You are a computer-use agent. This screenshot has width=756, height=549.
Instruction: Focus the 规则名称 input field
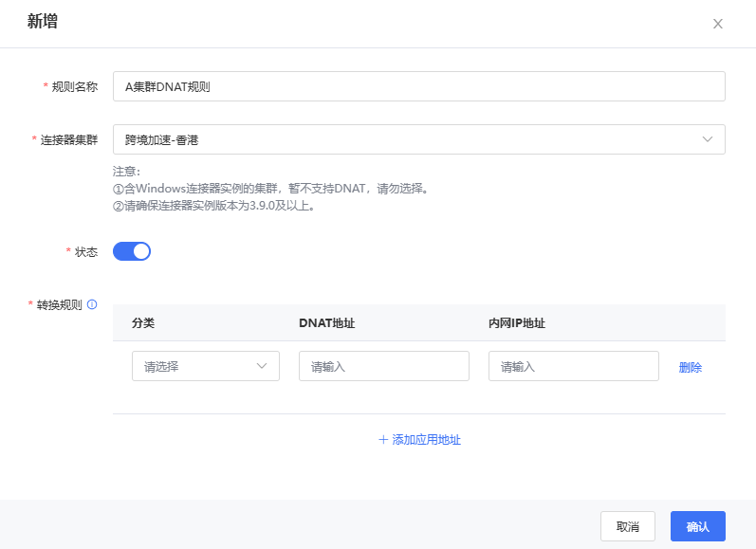(x=417, y=86)
